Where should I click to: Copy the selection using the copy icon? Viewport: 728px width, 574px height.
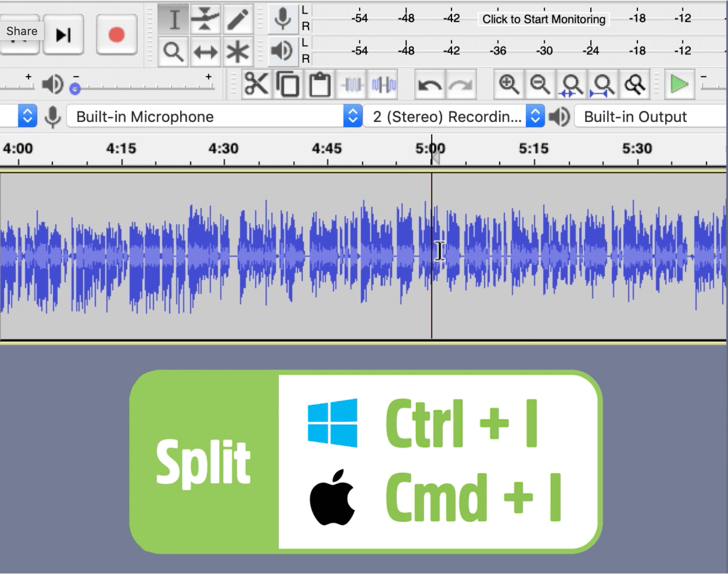click(288, 84)
